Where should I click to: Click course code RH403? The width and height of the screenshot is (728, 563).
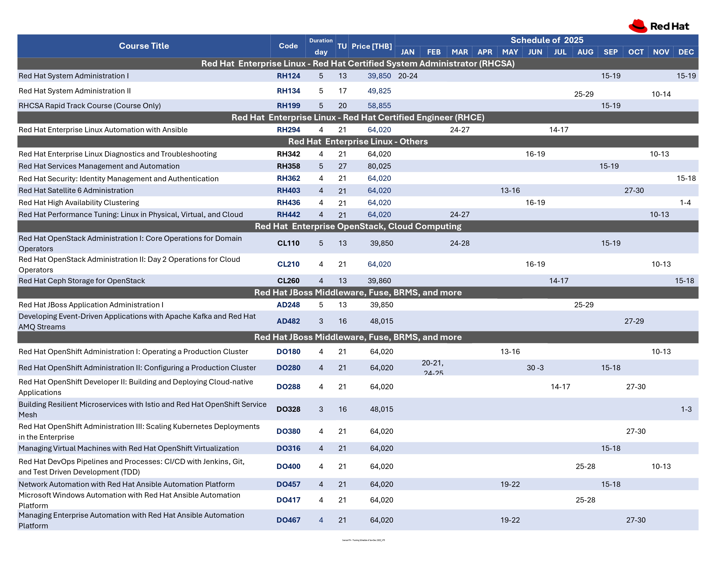tap(288, 191)
